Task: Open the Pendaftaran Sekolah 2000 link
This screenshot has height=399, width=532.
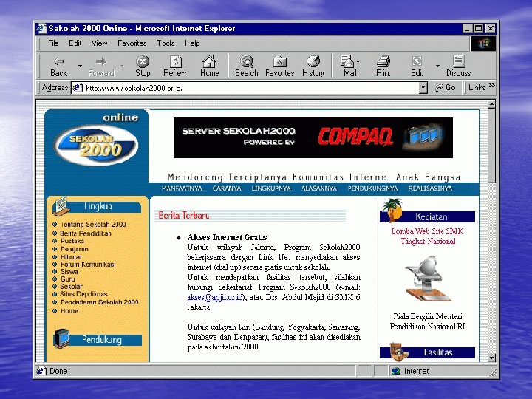Action: pyautogui.click(x=99, y=302)
